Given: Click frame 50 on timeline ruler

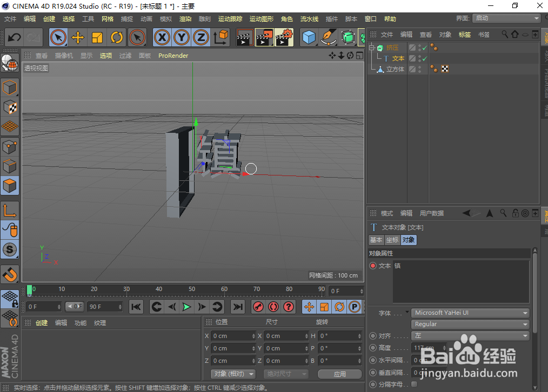Looking at the screenshot, I should [x=192, y=289].
